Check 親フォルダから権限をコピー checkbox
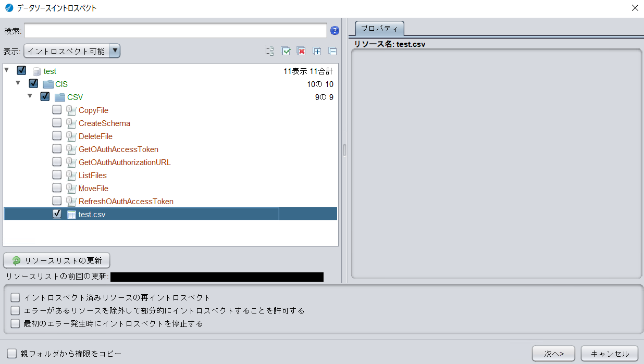The image size is (644, 364). (x=11, y=354)
